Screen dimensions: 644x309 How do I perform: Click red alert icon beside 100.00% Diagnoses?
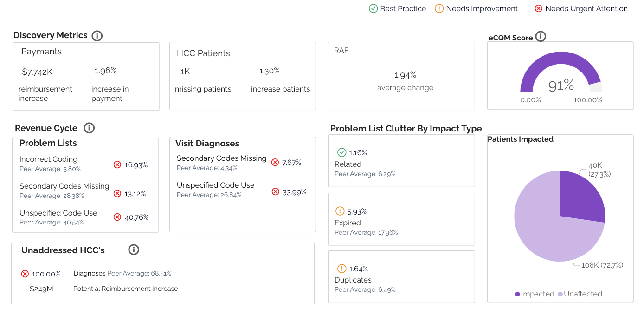(25, 274)
